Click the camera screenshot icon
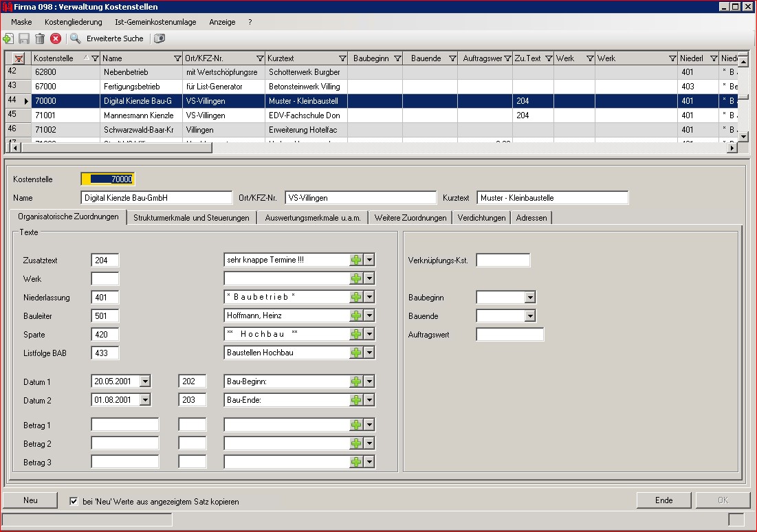 (160, 39)
